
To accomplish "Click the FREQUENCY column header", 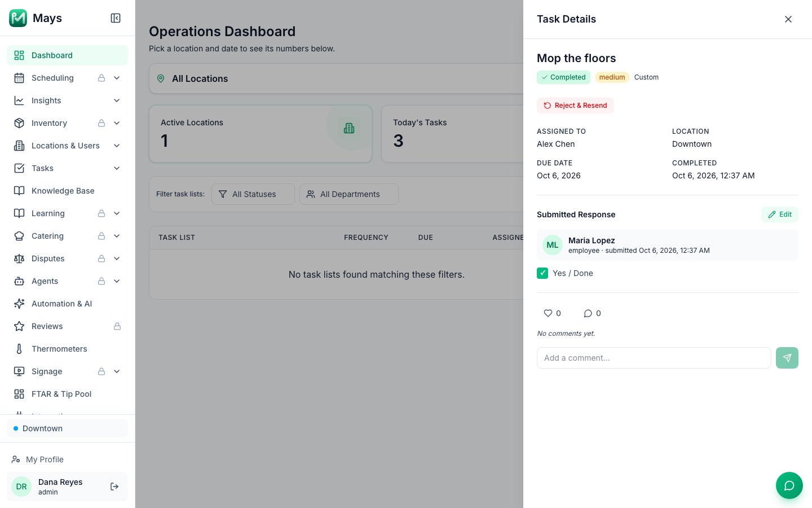I will tap(366, 238).
